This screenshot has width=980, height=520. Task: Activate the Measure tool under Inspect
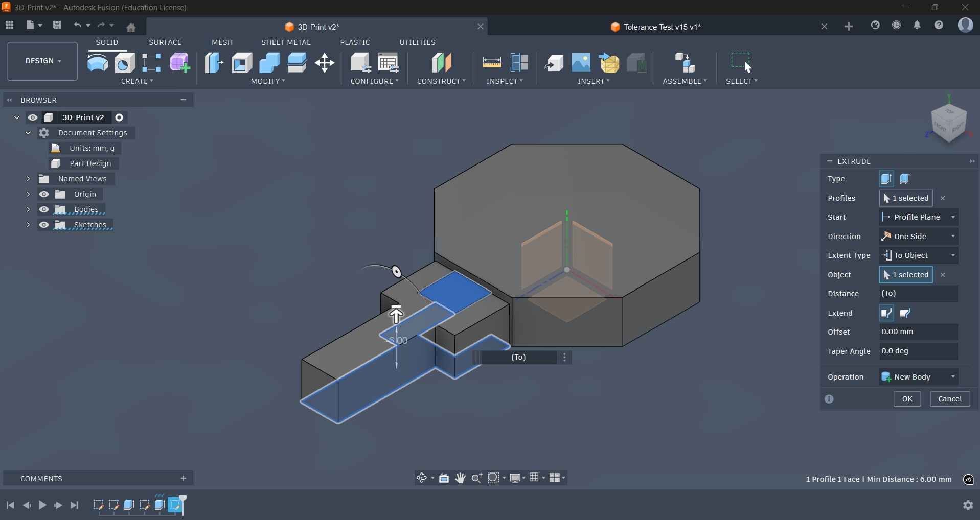point(491,62)
